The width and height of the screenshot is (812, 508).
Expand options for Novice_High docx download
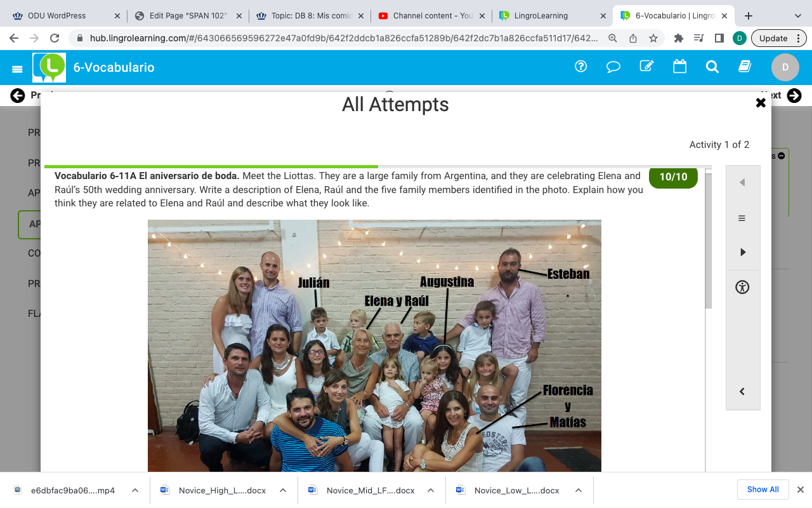pos(283,490)
